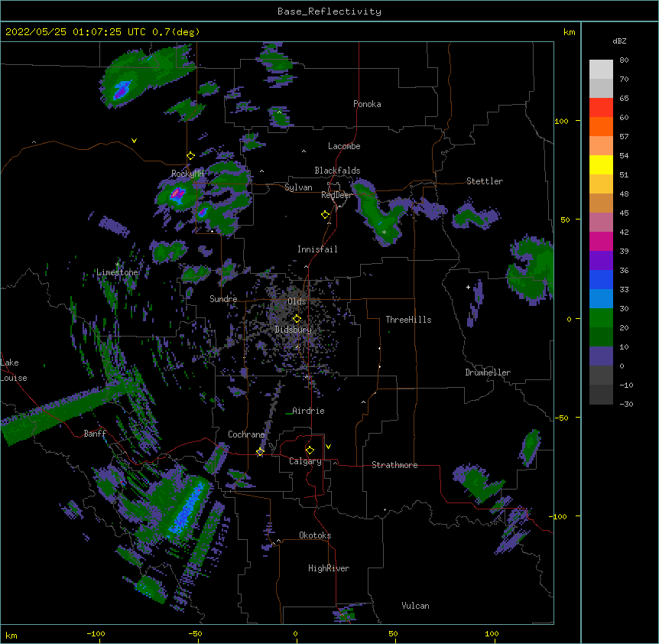The width and height of the screenshot is (659, 644).
Task: Select the light blue legend swatch above 30
Action: click(601, 299)
